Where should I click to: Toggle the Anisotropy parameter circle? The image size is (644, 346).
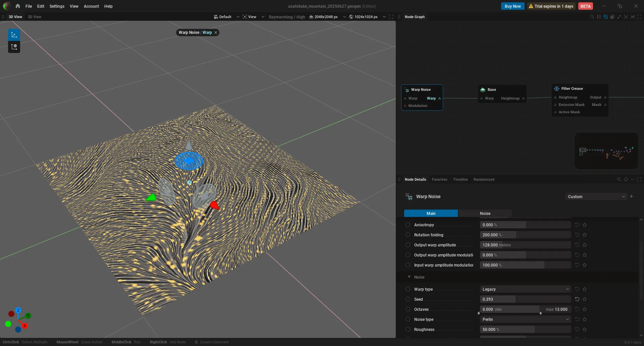tap(408, 225)
